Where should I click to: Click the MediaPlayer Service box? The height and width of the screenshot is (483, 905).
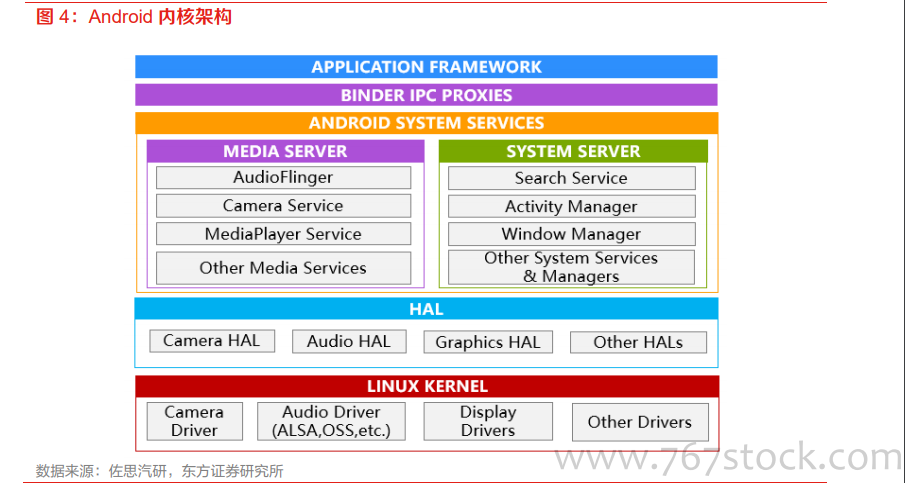pos(283,234)
